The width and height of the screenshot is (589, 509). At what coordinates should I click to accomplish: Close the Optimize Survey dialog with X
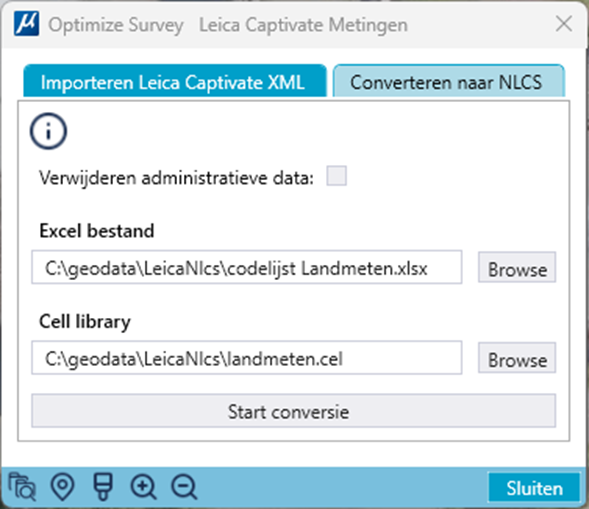(x=564, y=24)
